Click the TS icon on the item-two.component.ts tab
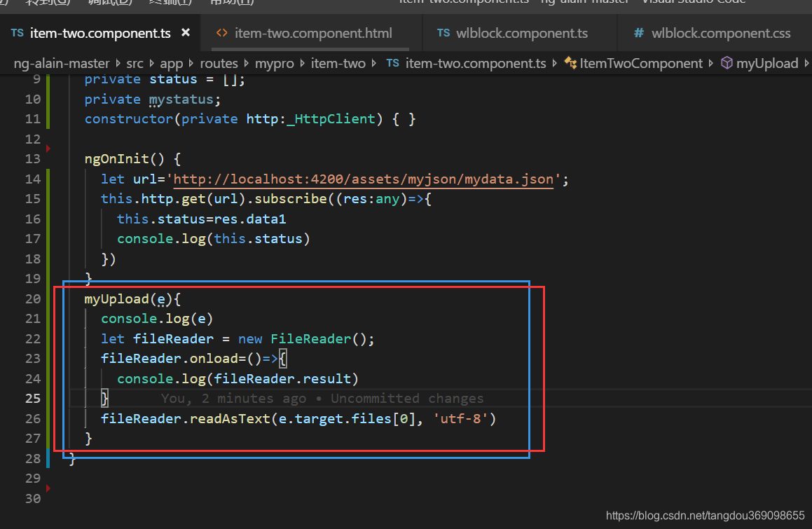 coord(17,33)
